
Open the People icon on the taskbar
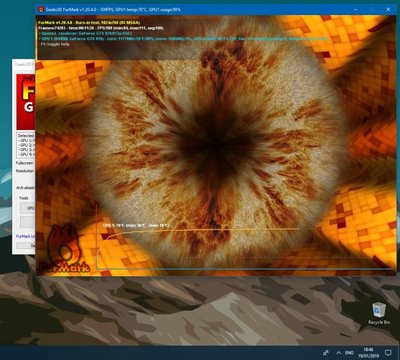pyautogui.click(x=326, y=353)
